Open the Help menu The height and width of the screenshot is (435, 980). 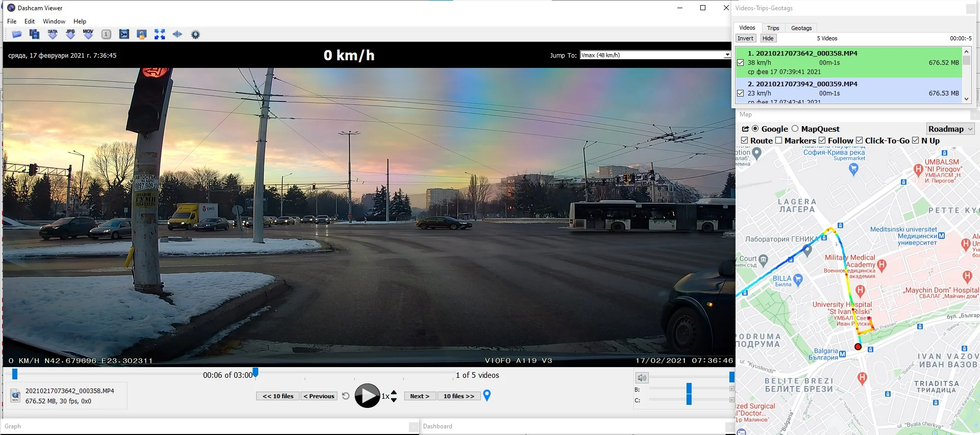[x=80, y=21]
